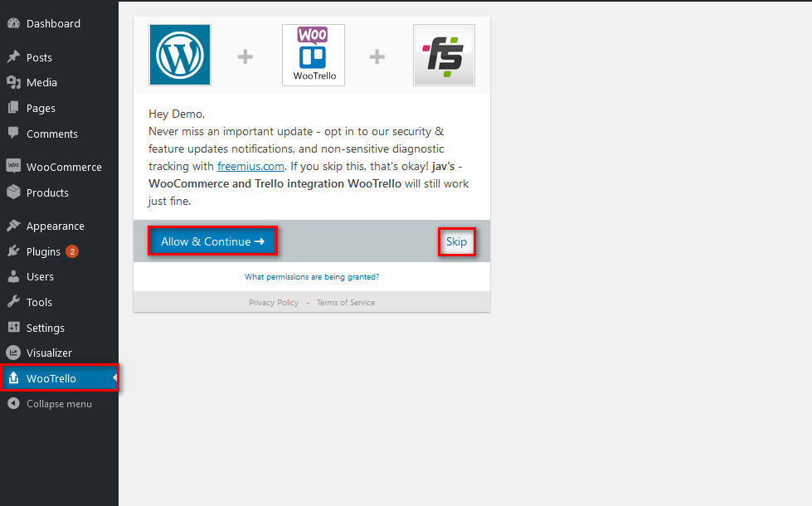This screenshot has width=812, height=506.
Task: Click the Dashboard gauge icon
Action: [x=13, y=23]
